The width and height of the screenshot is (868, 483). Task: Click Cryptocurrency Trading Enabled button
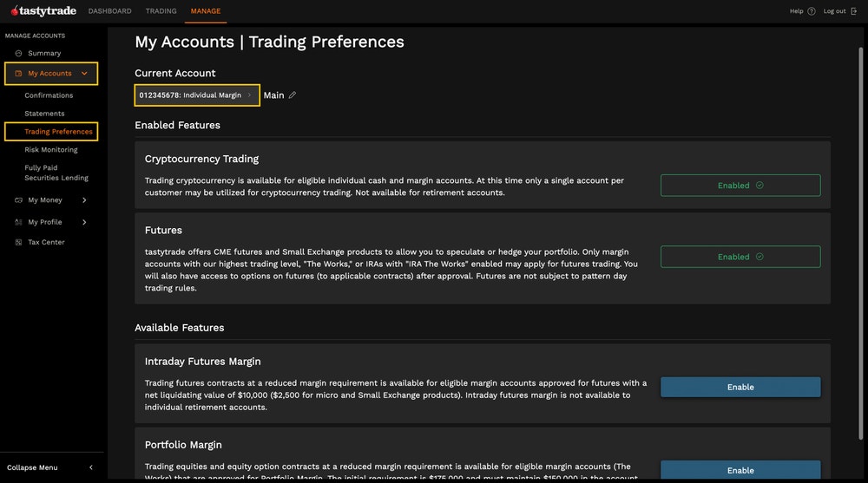point(740,186)
